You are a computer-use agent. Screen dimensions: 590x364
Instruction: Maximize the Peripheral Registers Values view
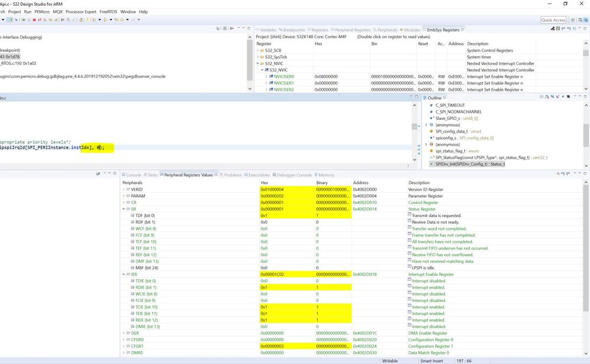click(x=585, y=173)
